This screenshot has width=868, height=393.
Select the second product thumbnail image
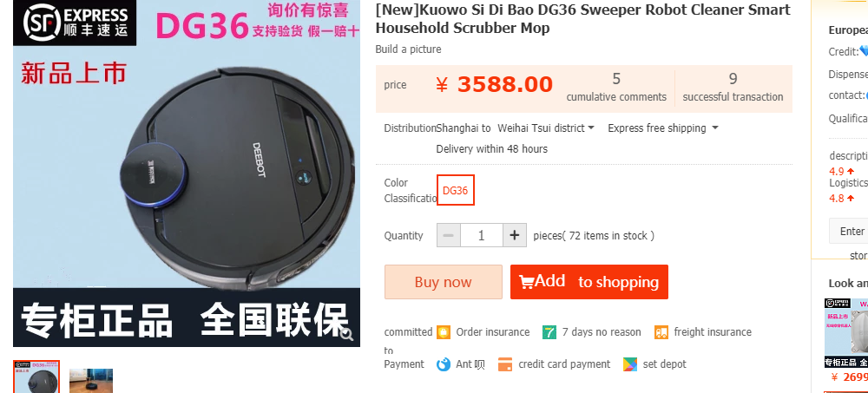click(x=91, y=381)
